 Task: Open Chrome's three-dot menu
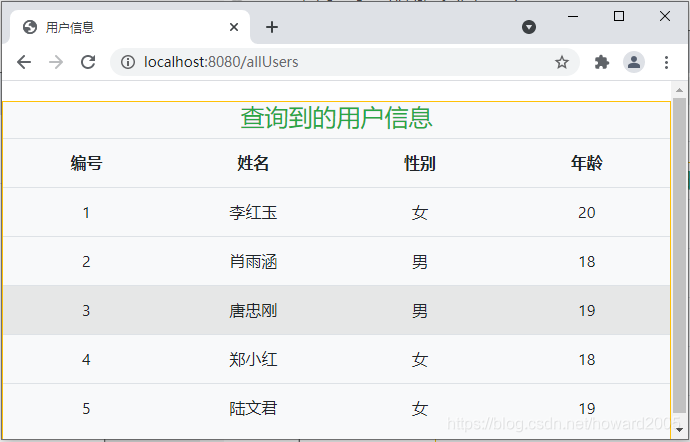click(666, 62)
